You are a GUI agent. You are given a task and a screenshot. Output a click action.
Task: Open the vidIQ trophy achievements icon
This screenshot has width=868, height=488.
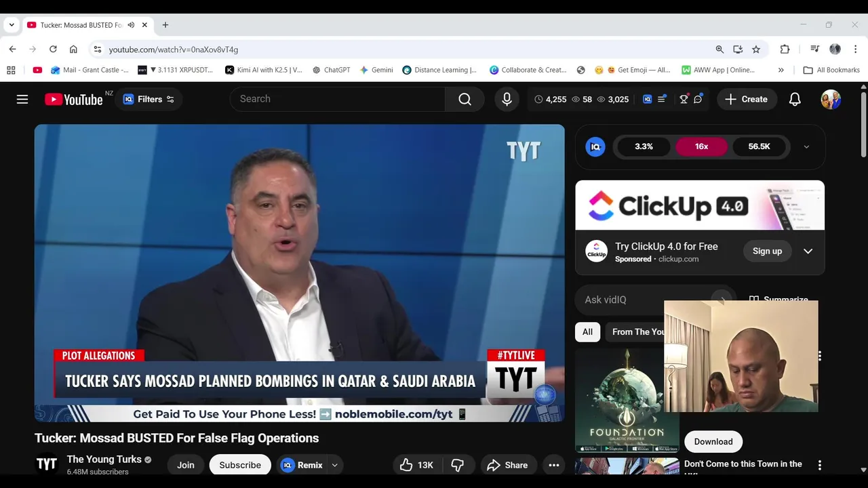coord(684,99)
